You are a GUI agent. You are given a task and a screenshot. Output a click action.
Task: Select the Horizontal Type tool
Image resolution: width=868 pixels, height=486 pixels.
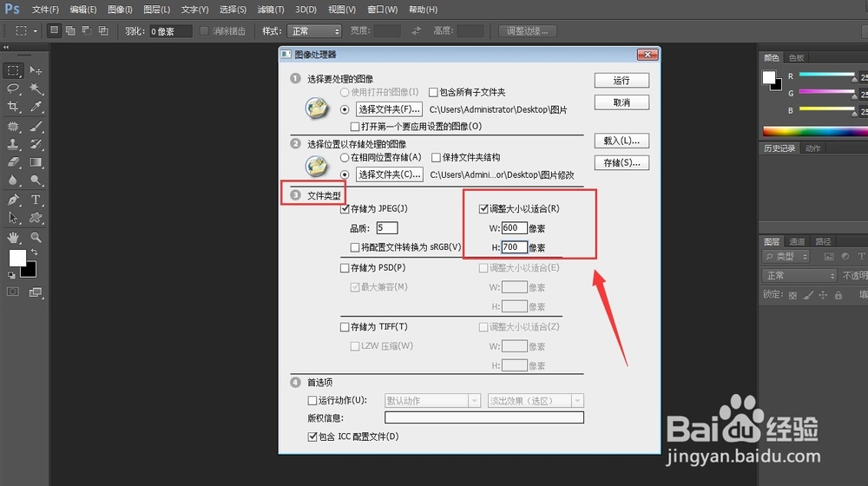tap(36, 200)
